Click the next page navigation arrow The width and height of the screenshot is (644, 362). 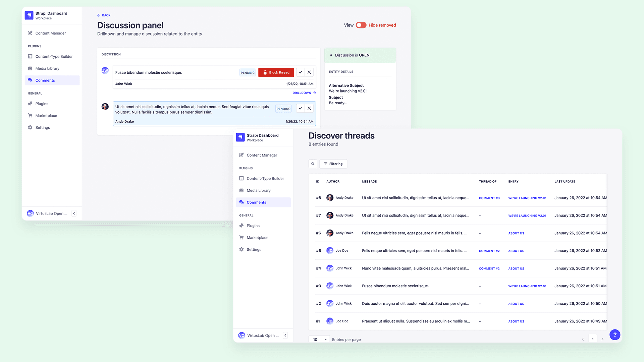(x=602, y=339)
